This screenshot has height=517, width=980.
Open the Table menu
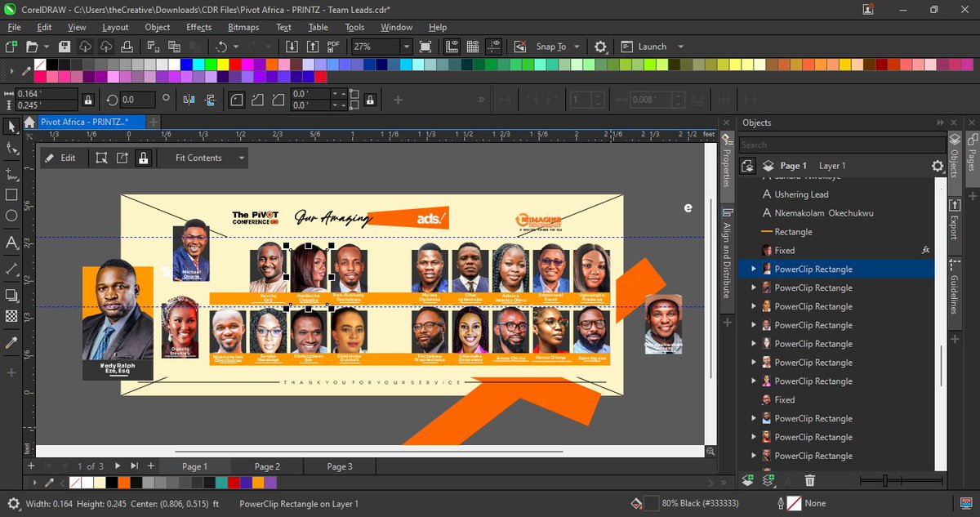pyautogui.click(x=318, y=27)
